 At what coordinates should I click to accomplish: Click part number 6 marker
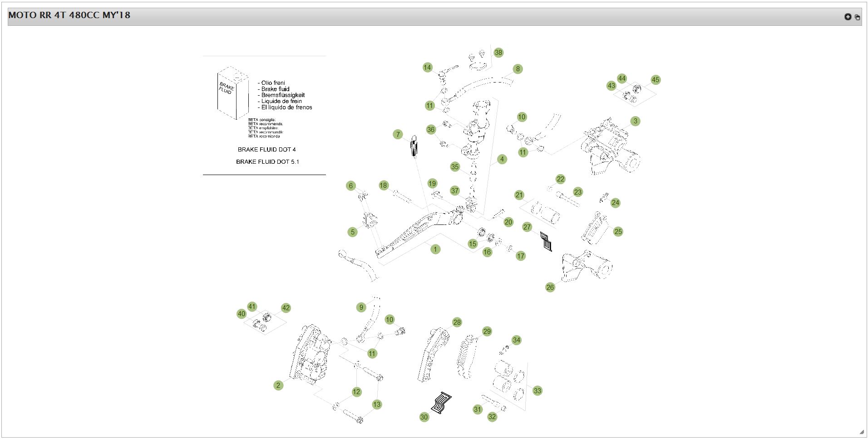tap(350, 186)
